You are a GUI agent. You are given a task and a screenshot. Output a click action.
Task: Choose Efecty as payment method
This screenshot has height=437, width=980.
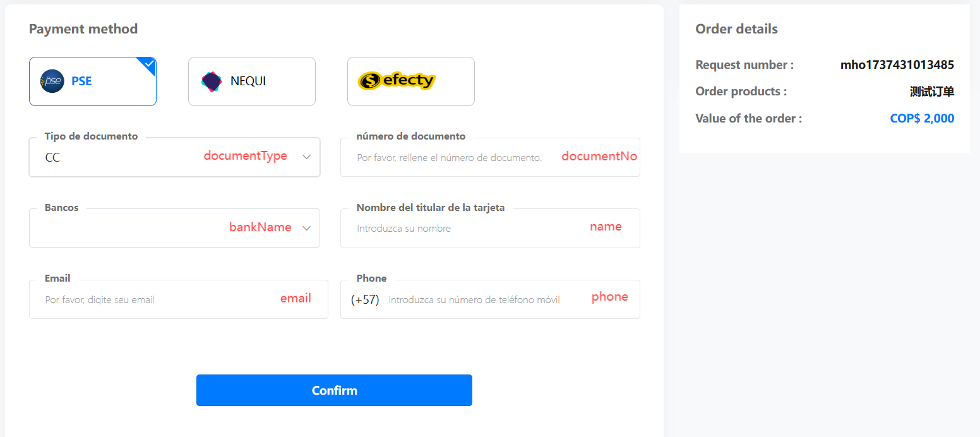tap(410, 81)
